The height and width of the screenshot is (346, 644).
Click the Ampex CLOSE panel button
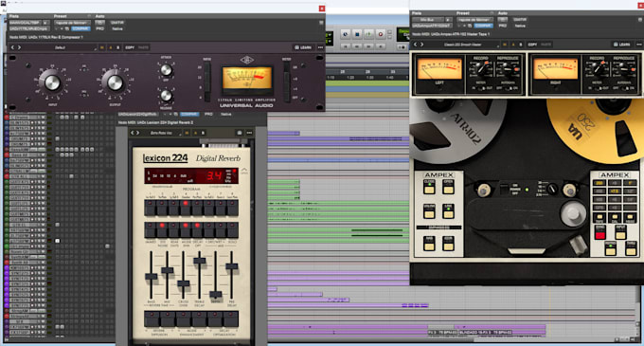click(x=429, y=188)
